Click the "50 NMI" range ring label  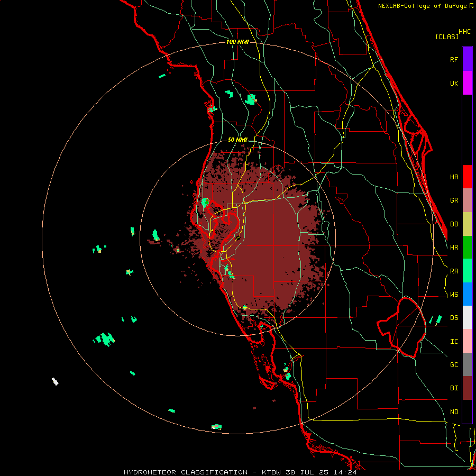point(237,140)
